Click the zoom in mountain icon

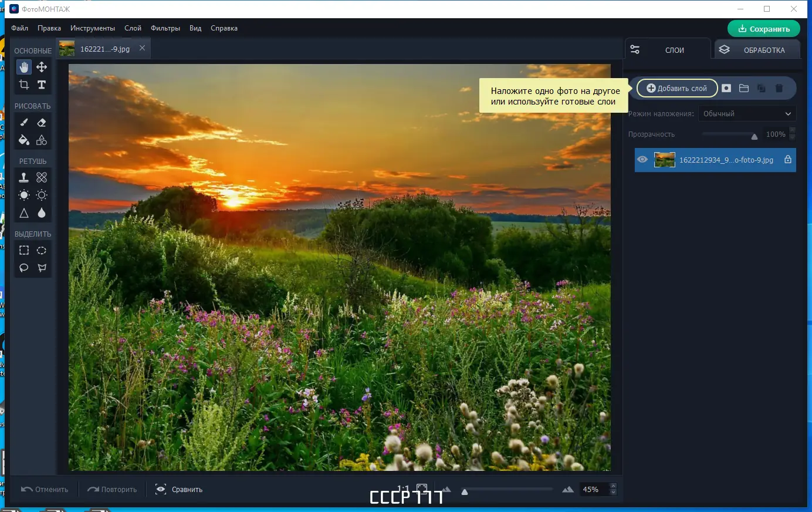pyautogui.click(x=568, y=489)
